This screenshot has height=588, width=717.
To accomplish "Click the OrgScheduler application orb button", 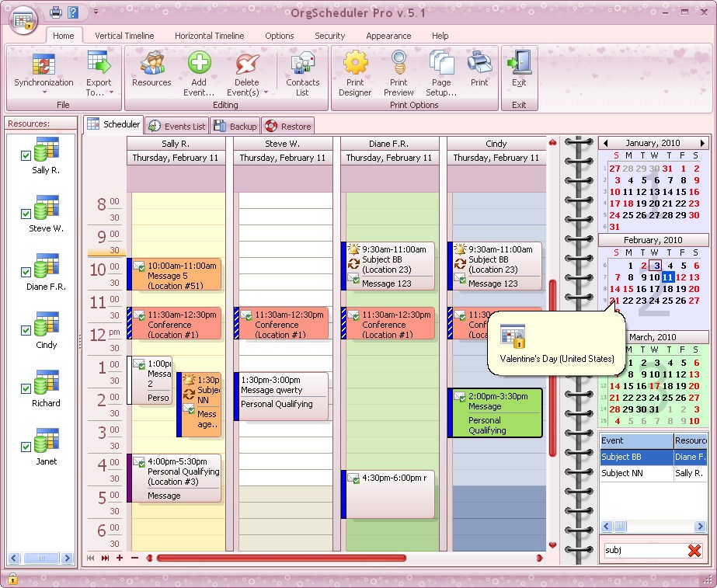I will (x=23, y=20).
